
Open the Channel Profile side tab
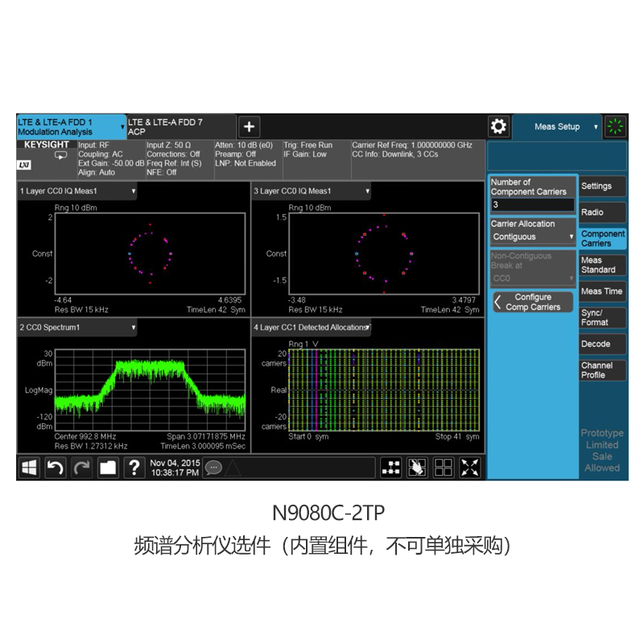(x=602, y=370)
